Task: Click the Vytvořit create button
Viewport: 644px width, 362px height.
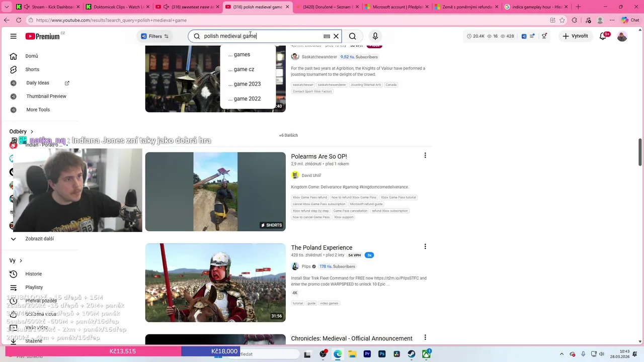Action: [x=575, y=36]
